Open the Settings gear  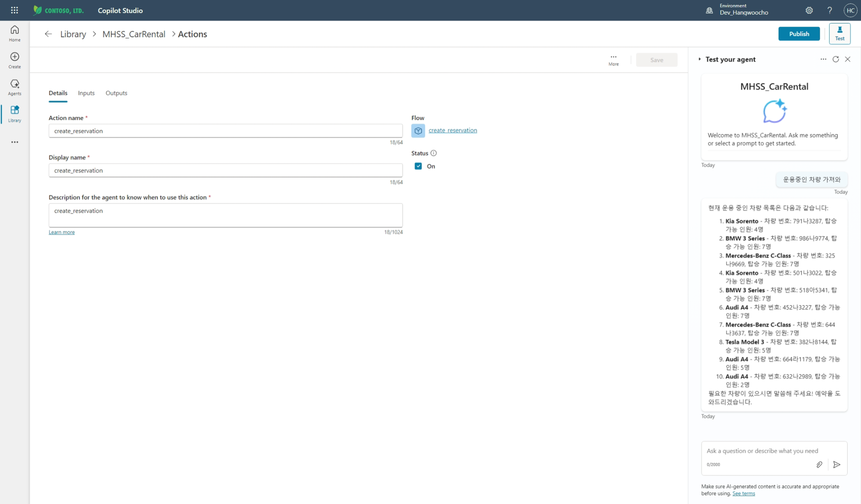coord(809,10)
